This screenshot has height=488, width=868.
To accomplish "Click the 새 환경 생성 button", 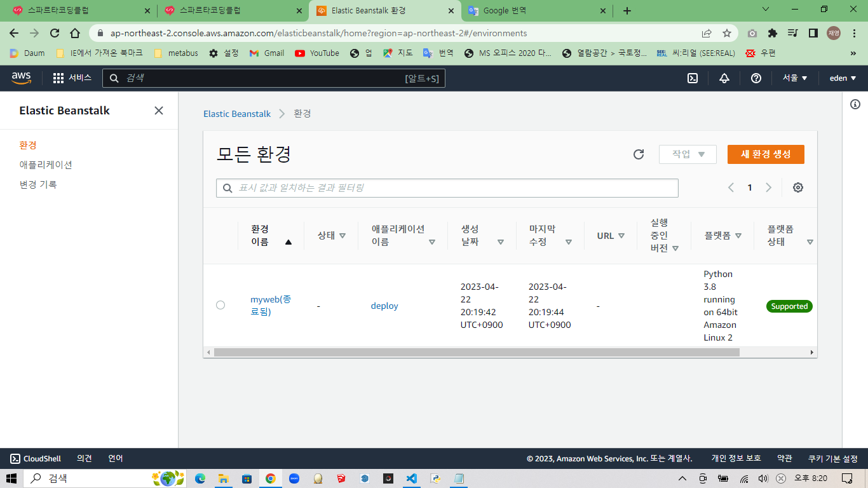I will pyautogui.click(x=766, y=154).
